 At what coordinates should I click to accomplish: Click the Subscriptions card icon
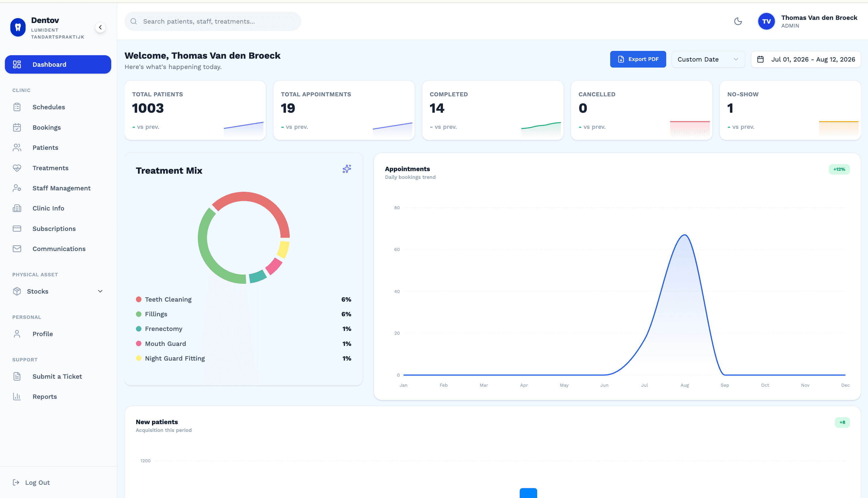17,229
